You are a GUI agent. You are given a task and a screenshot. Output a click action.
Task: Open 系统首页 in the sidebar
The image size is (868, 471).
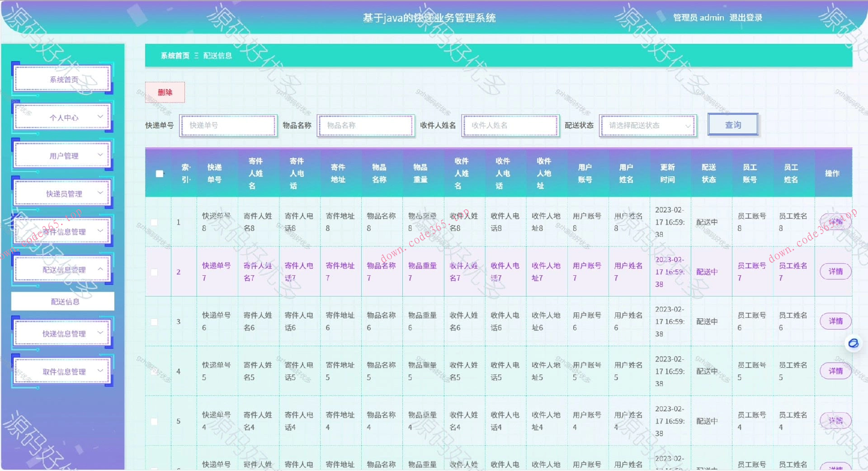(x=63, y=80)
